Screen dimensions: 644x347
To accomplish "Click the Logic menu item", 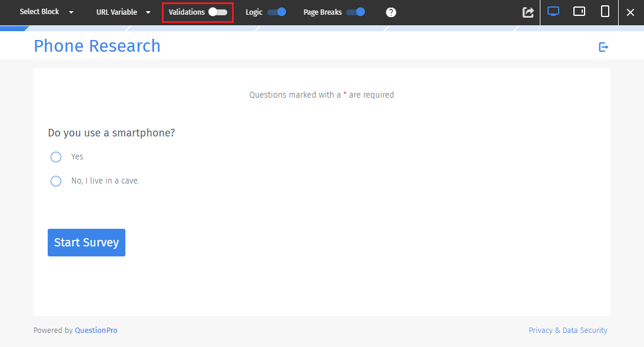I will (x=253, y=11).
